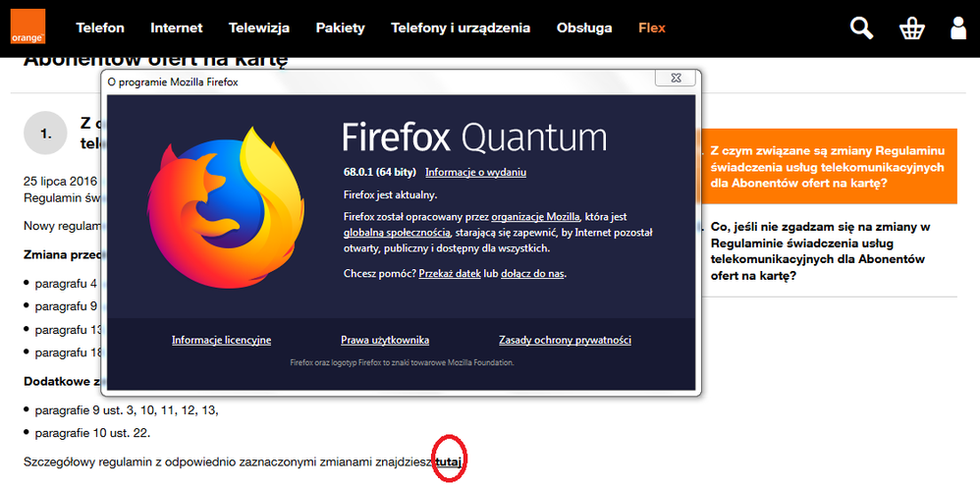
Task: Click the 'Firefox jest aktualny.' status text
Action: 390,194
